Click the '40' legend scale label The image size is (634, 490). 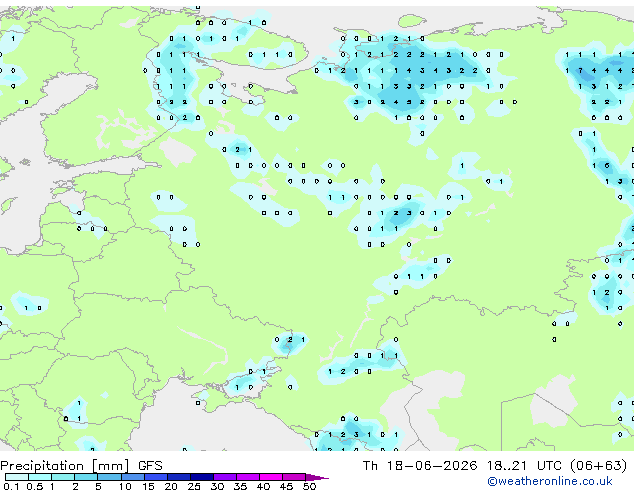pos(264,486)
